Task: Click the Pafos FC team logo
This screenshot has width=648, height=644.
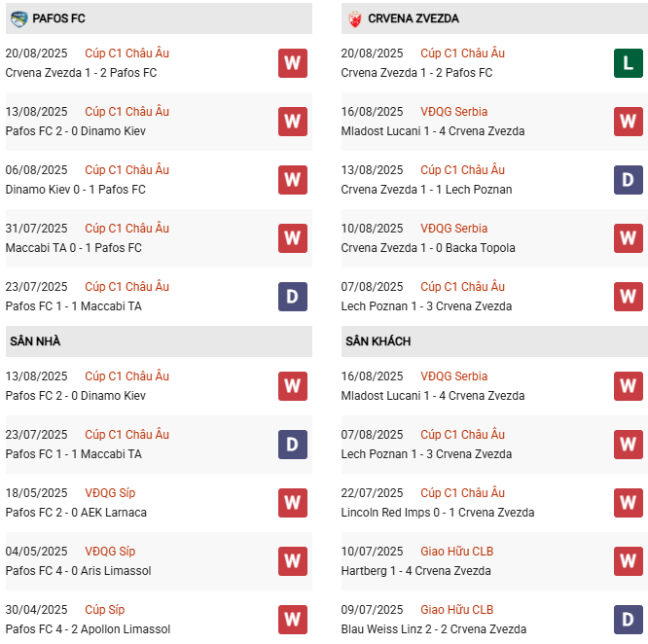Action: click(18, 18)
